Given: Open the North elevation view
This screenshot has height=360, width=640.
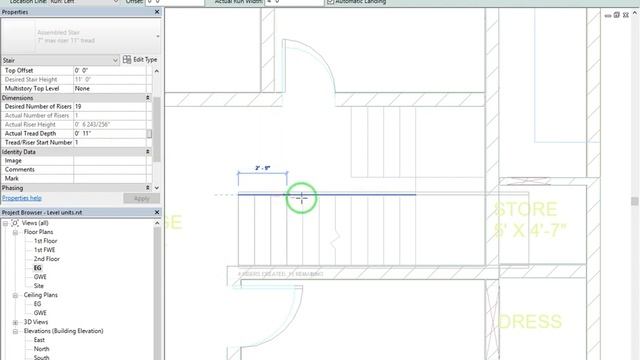Looking at the screenshot, I should [41, 349].
